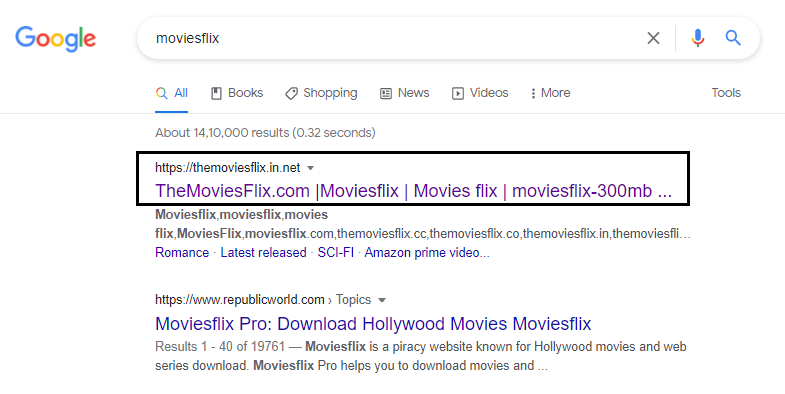Follow the Amazon prime video sitelink
This screenshot has width=785, height=394.
(x=427, y=252)
